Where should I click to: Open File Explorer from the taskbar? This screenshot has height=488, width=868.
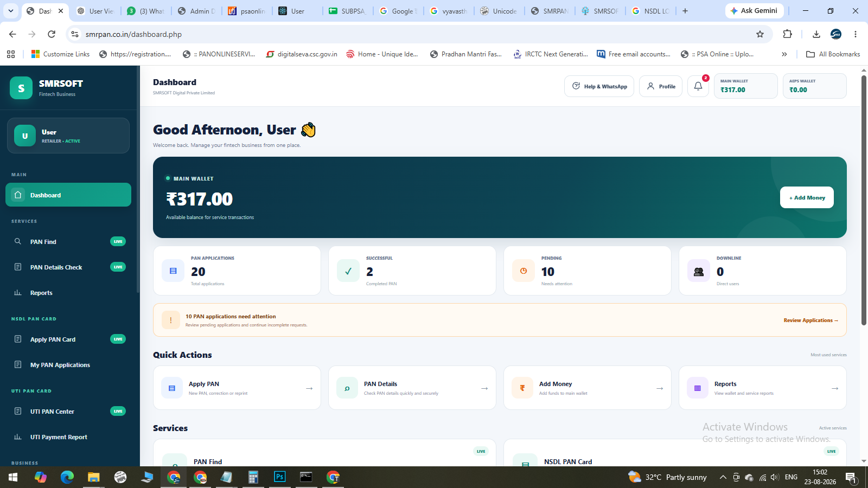pyautogui.click(x=94, y=477)
